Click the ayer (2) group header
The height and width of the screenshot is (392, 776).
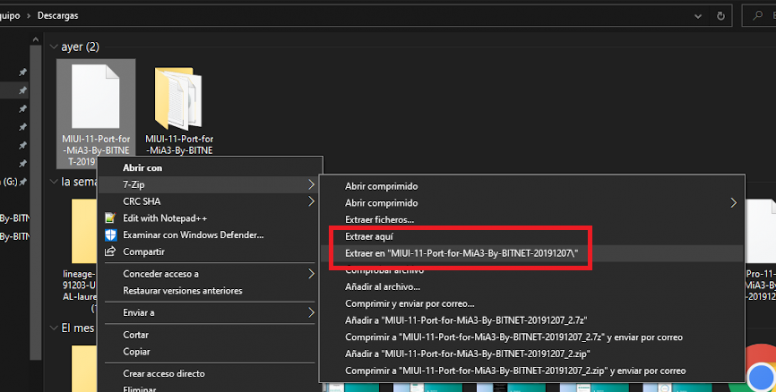tap(80, 47)
